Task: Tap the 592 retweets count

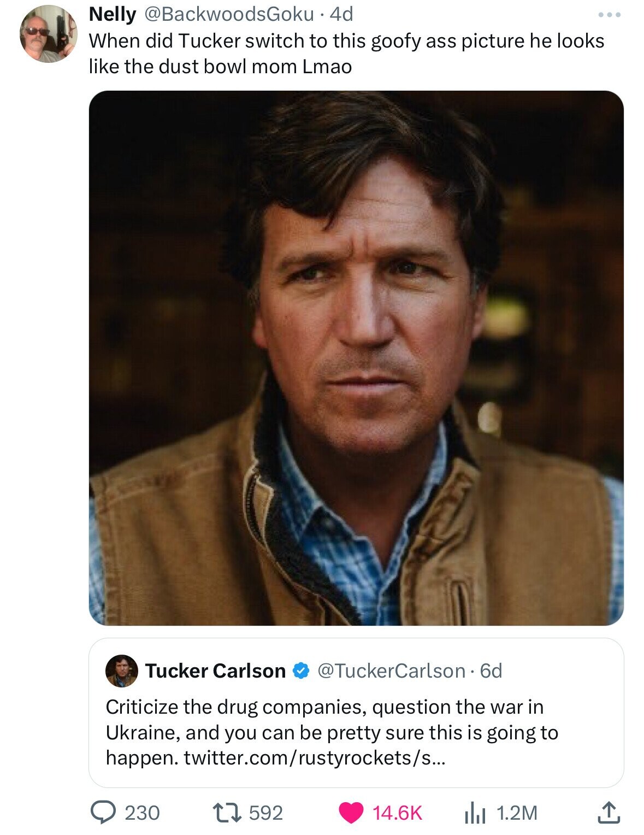Action: 266,813
